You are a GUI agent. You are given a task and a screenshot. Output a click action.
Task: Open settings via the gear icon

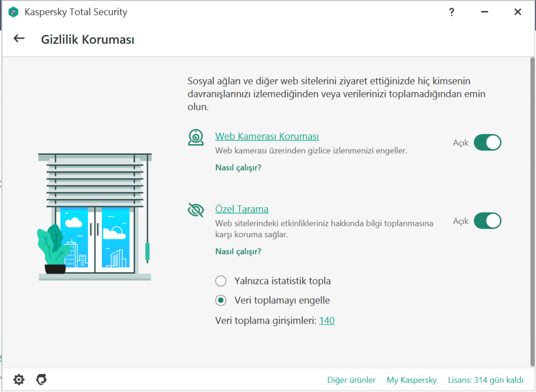(x=19, y=379)
